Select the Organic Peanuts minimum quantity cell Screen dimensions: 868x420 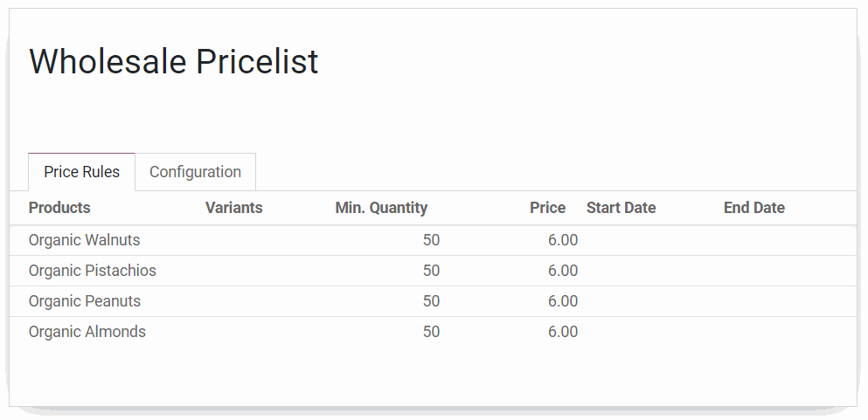click(387, 301)
